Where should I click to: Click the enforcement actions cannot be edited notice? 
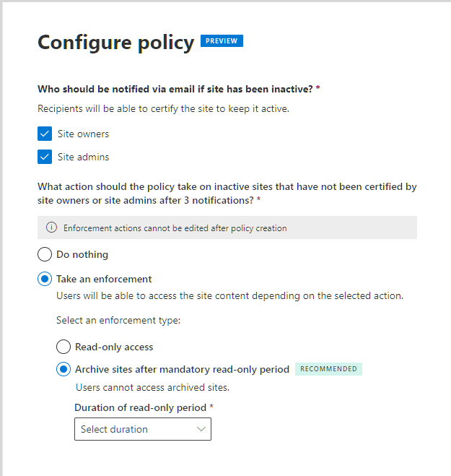point(175,228)
